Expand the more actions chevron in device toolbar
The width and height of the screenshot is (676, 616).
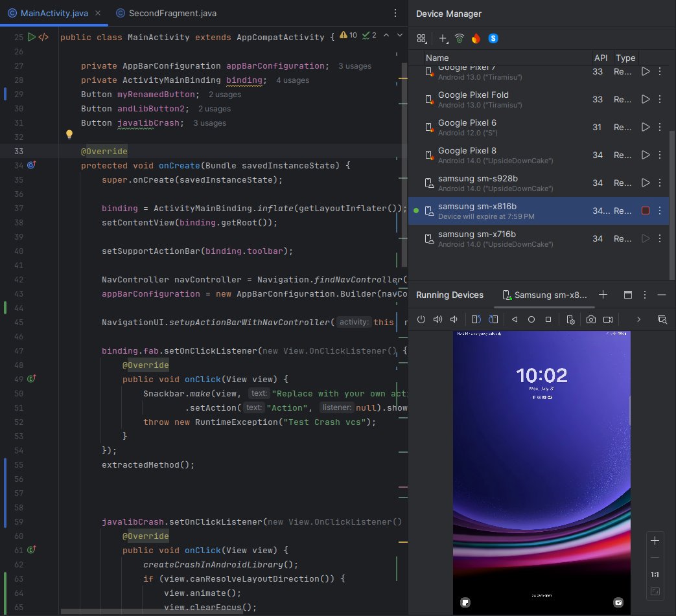point(638,319)
